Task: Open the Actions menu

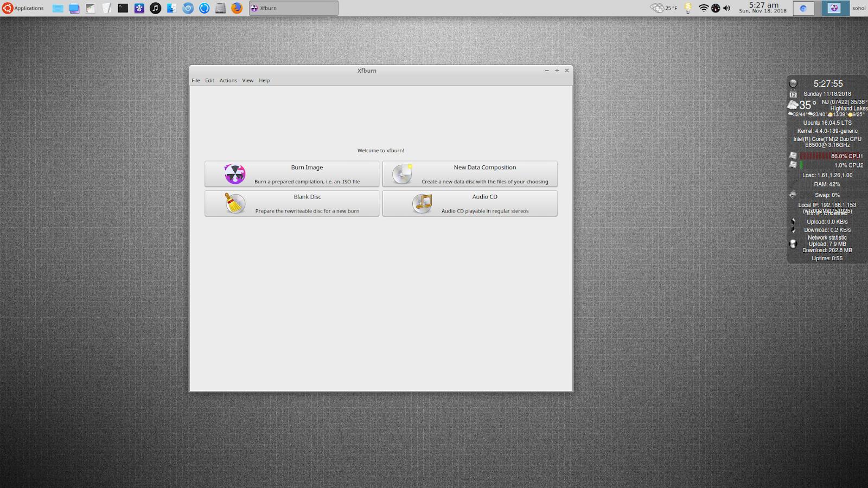Action: pos(228,80)
